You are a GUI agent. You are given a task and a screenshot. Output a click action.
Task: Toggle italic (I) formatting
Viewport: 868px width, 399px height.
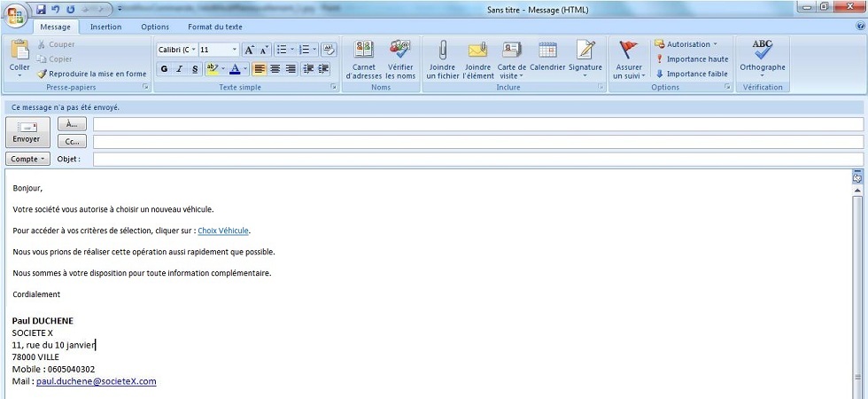180,69
